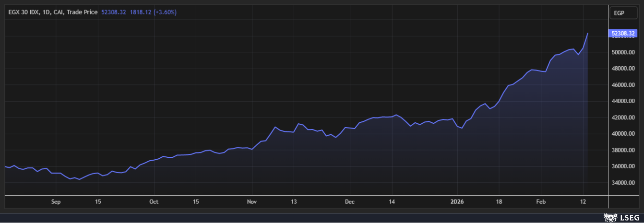
Task: Click the 42000.00 price axis label
Action: point(622,117)
